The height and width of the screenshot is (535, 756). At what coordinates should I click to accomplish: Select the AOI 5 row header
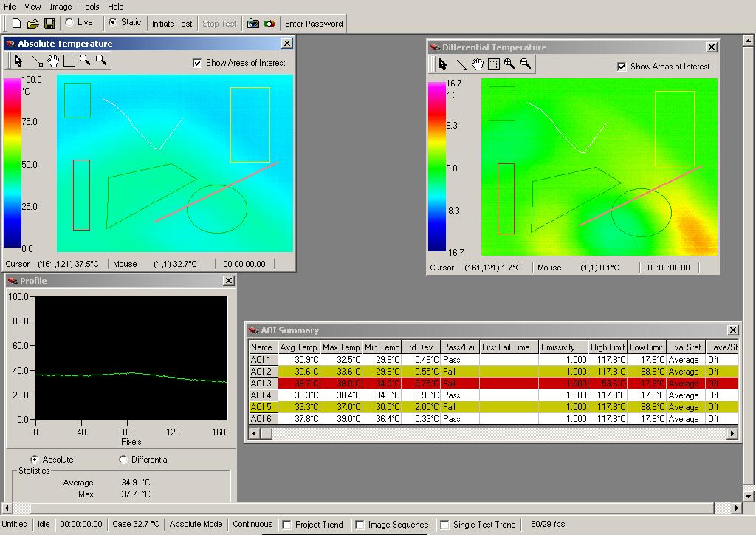(x=264, y=406)
